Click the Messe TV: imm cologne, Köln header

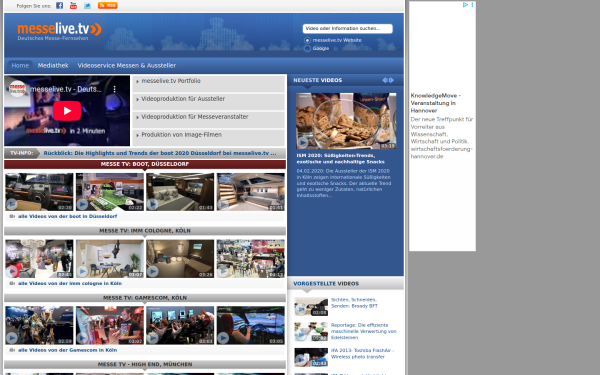pyautogui.click(x=145, y=231)
